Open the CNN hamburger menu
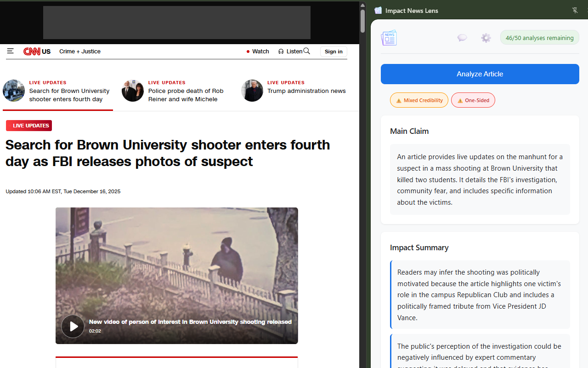The image size is (588, 368). 10,51
